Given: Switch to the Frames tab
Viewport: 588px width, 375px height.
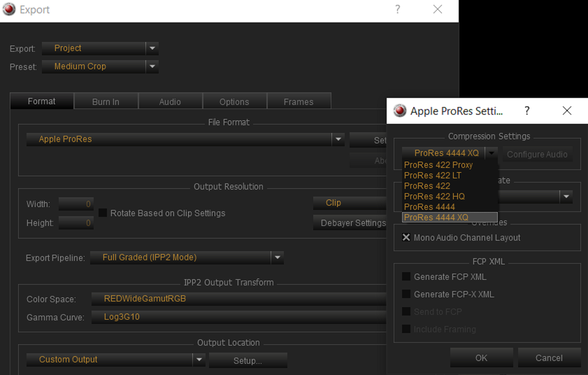Looking at the screenshot, I should [x=298, y=102].
